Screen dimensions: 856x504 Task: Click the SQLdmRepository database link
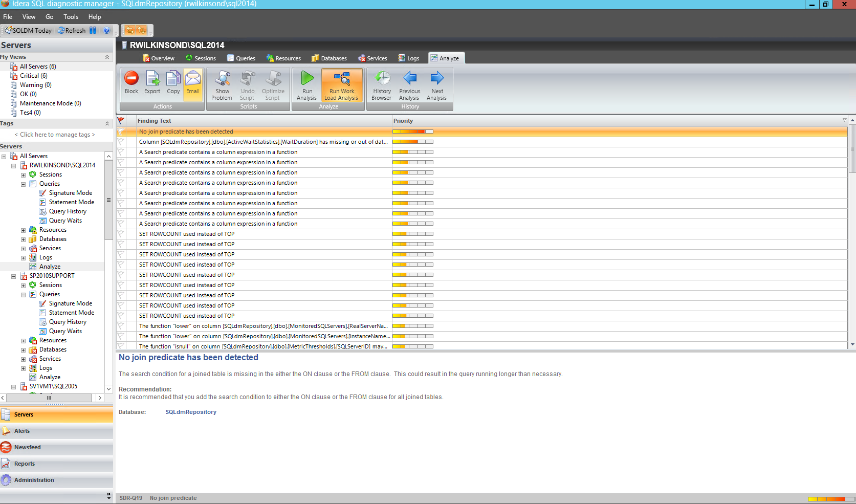click(x=191, y=412)
